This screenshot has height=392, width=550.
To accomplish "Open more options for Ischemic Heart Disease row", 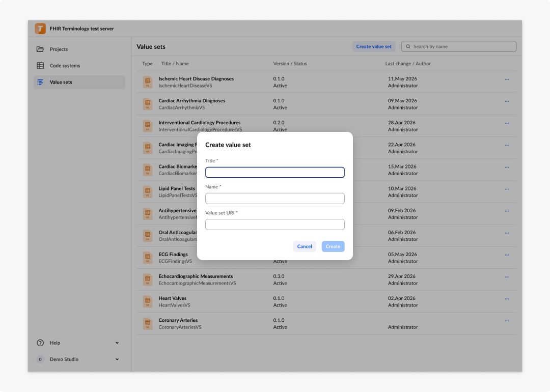I will [507, 79].
